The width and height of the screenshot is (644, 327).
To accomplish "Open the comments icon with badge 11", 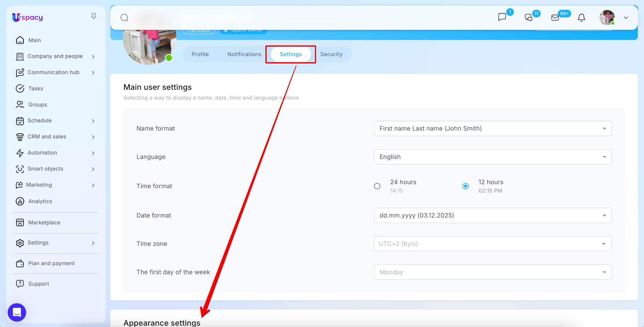I will coord(529,18).
